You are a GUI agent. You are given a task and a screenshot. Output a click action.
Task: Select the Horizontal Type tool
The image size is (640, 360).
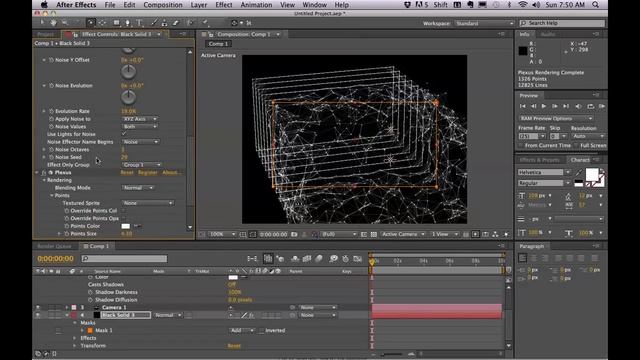pos(139,23)
